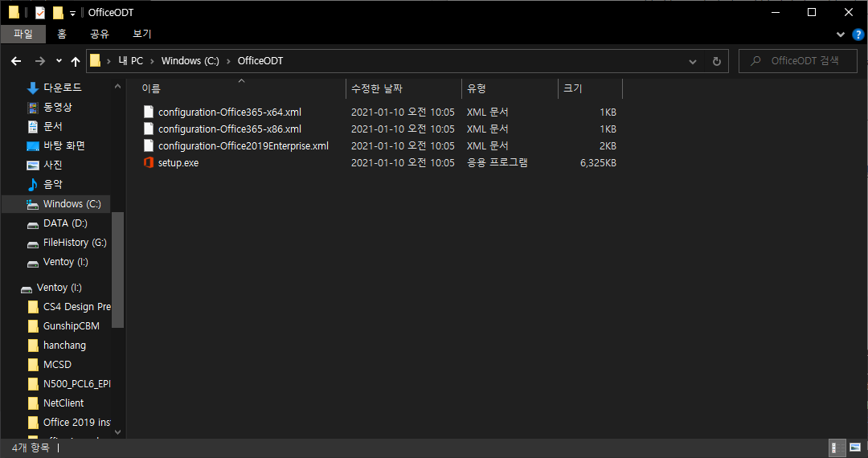
Task: Click the navigation pane scroll up arrow
Action: click(117, 87)
